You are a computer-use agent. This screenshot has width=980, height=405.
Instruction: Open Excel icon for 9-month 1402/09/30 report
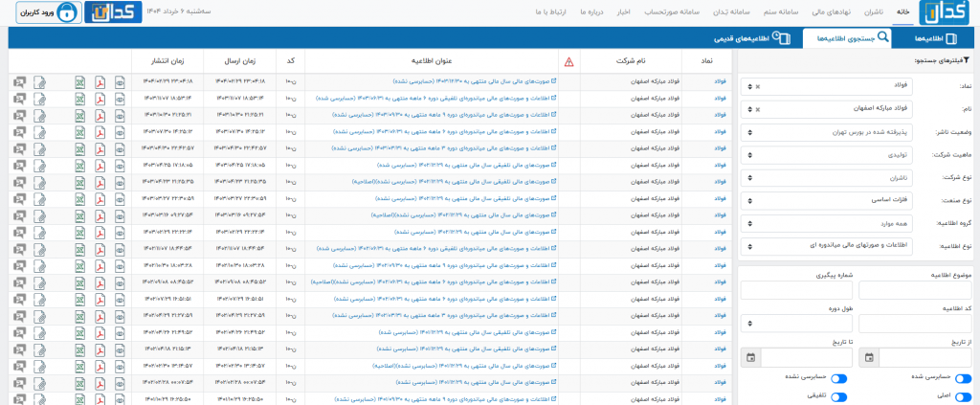coord(80,265)
